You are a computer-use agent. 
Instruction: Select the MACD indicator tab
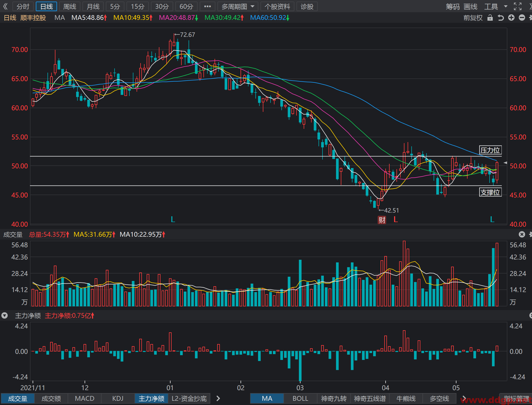pos(85,398)
